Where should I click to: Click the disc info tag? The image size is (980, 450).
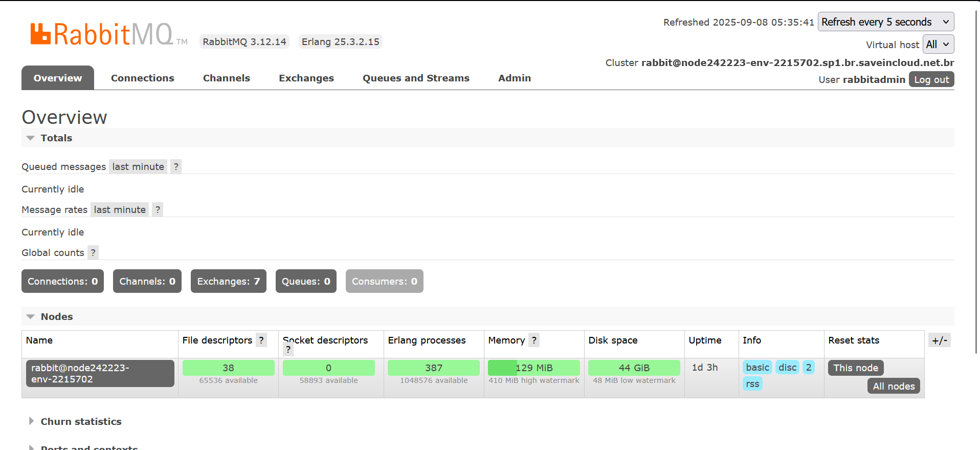787,367
